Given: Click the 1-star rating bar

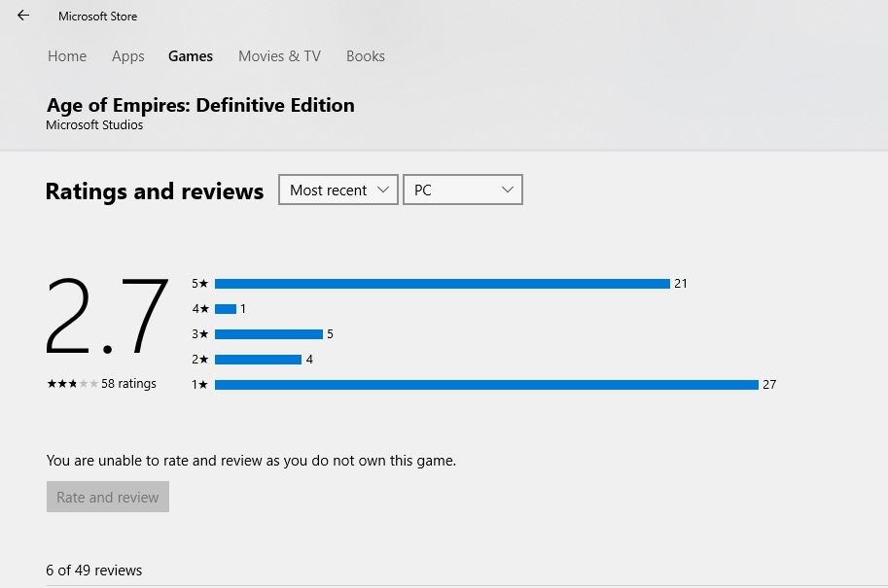Looking at the screenshot, I should pyautogui.click(x=486, y=385).
